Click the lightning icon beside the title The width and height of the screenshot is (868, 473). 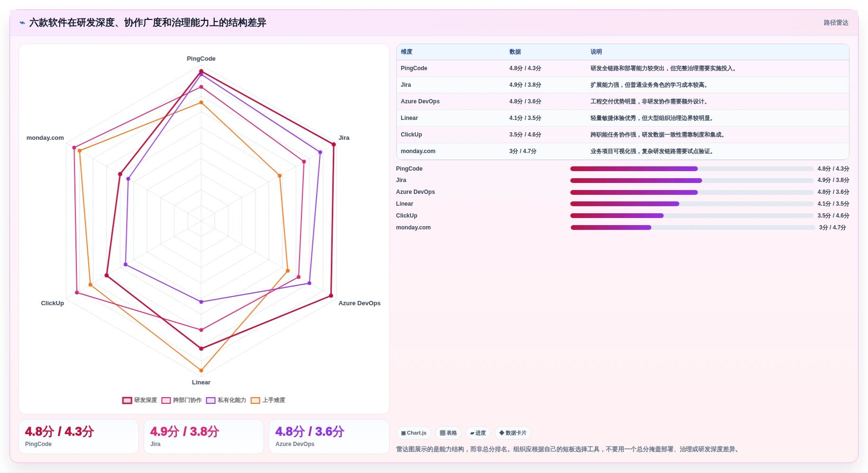click(x=22, y=23)
